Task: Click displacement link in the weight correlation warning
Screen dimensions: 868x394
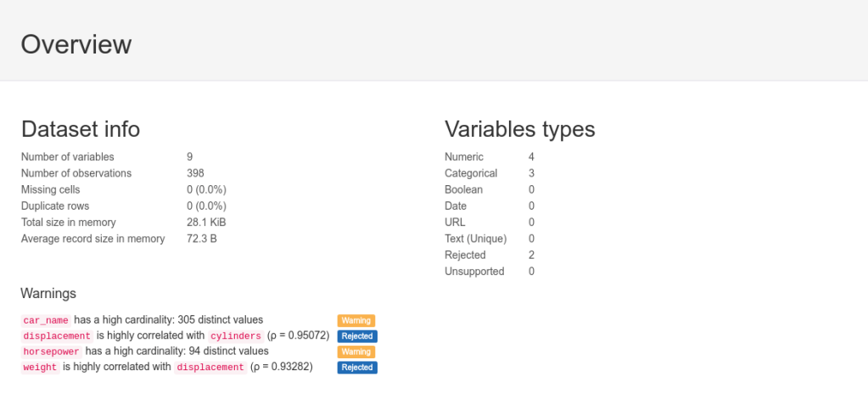Action: point(210,367)
